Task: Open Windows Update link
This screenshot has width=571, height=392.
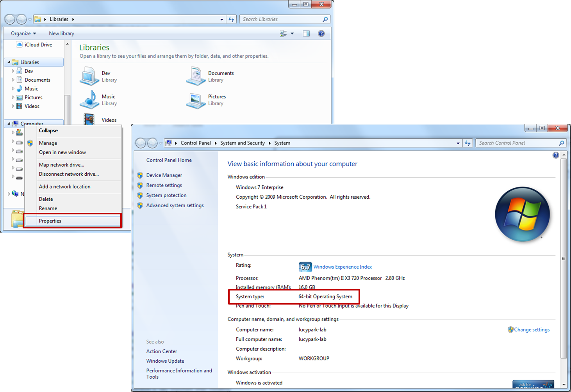Action: 165,361
